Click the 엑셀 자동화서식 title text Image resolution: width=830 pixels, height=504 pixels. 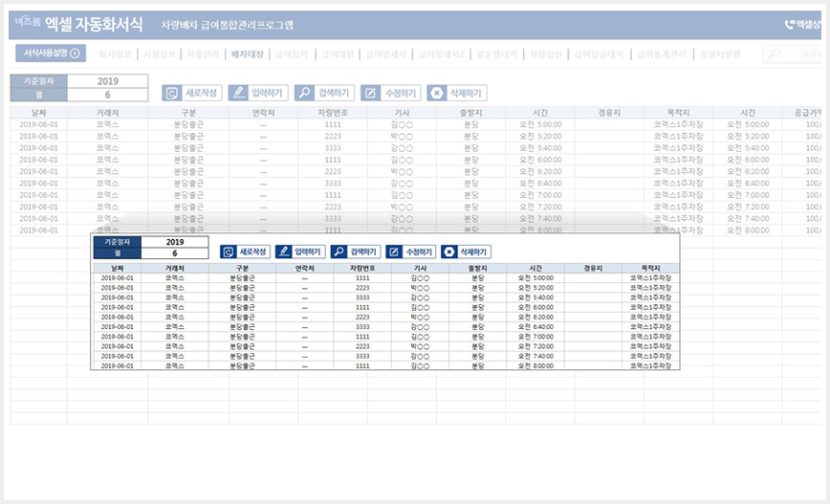[94, 24]
